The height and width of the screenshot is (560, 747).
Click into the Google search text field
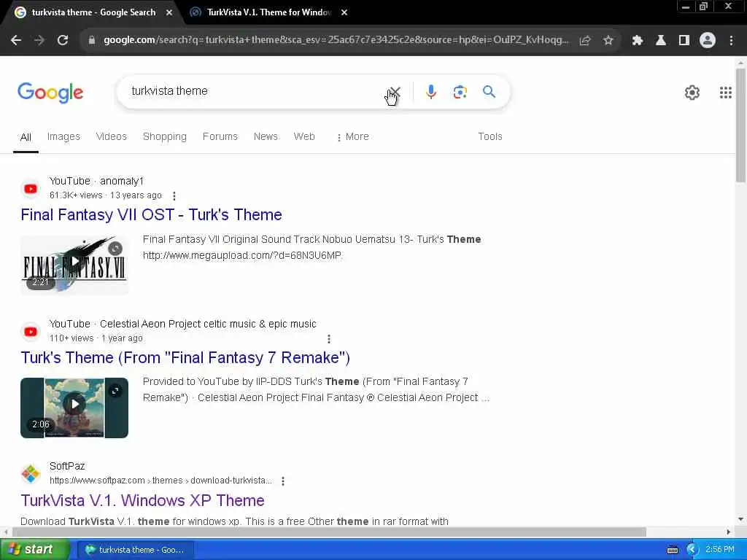click(x=258, y=91)
